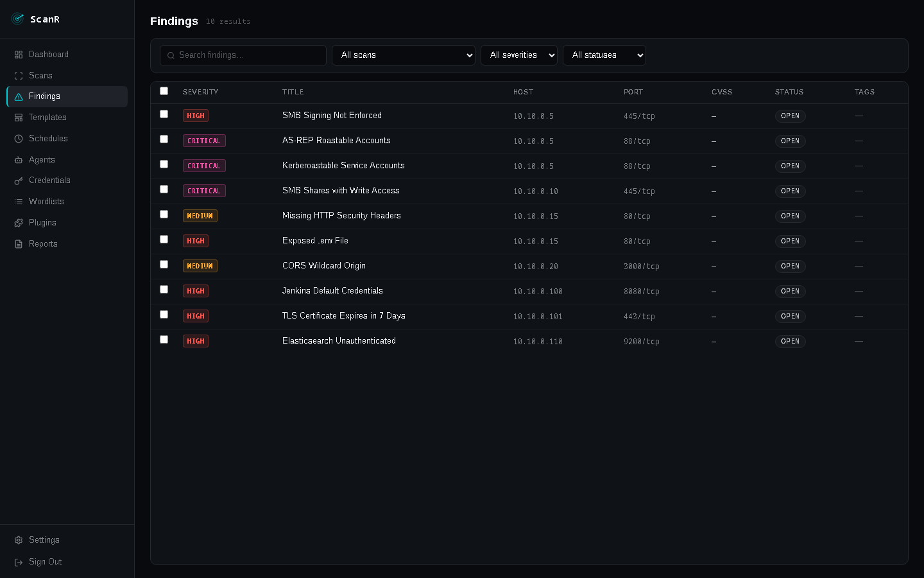The width and height of the screenshot is (924, 578).
Task: Sort by the Port column header
Action: [633, 92]
